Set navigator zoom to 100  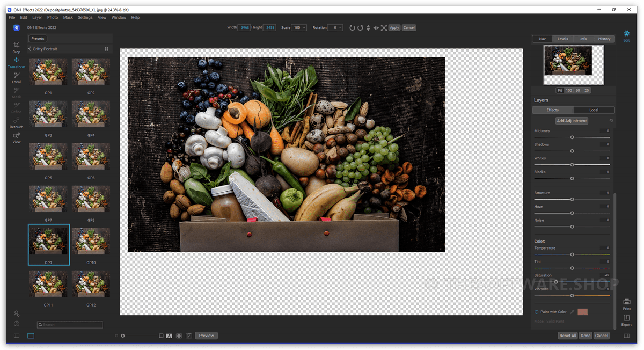point(568,90)
